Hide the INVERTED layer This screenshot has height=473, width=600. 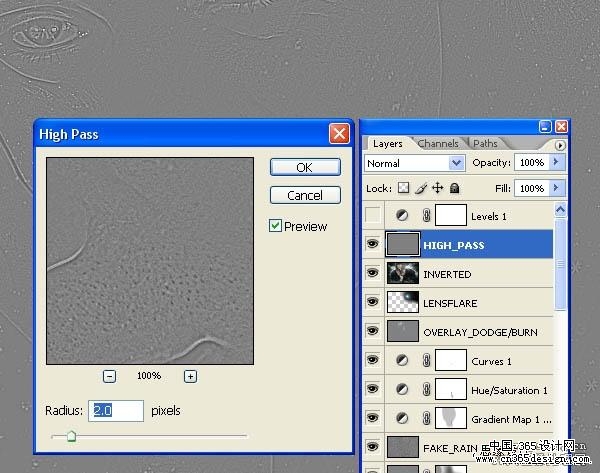click(373, 273)
